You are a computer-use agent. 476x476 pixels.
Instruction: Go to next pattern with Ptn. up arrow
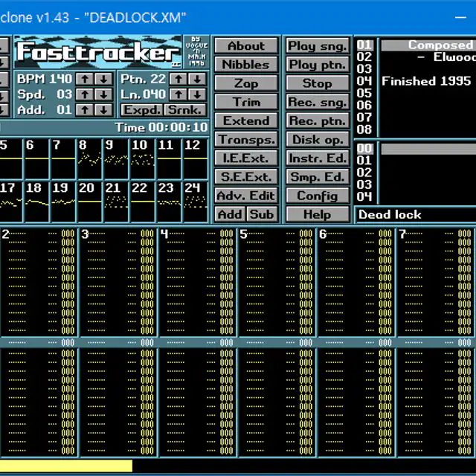tap(178, 80)
